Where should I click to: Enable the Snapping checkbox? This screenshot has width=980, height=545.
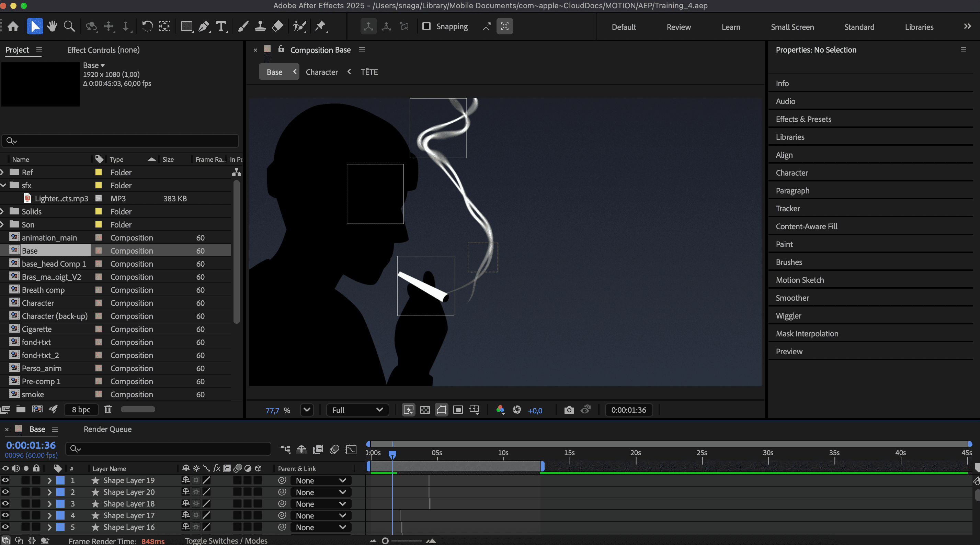coord(426,26)
